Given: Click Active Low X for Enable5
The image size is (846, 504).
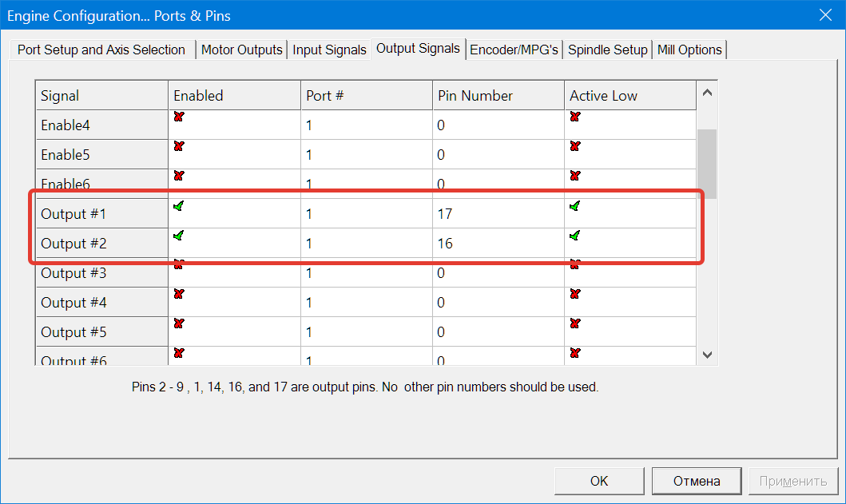Looking at the screenshot, I should (574, 147).
